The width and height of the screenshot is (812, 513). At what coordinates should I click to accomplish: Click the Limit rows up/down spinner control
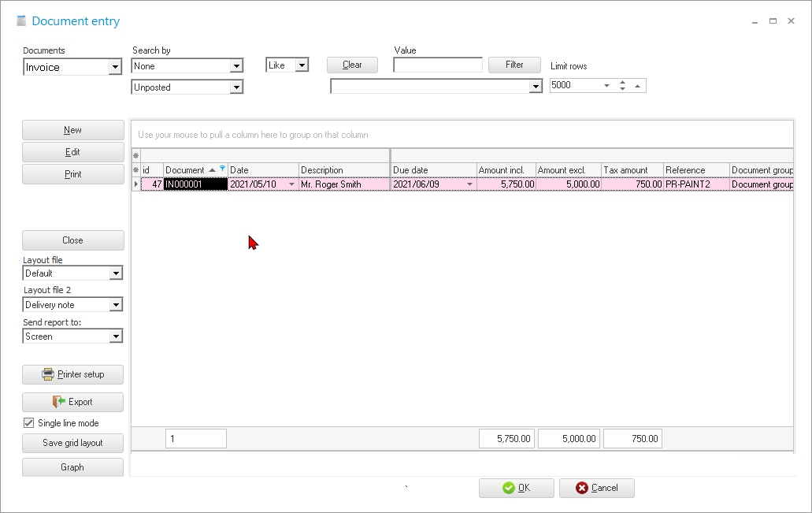click(622, 85)
